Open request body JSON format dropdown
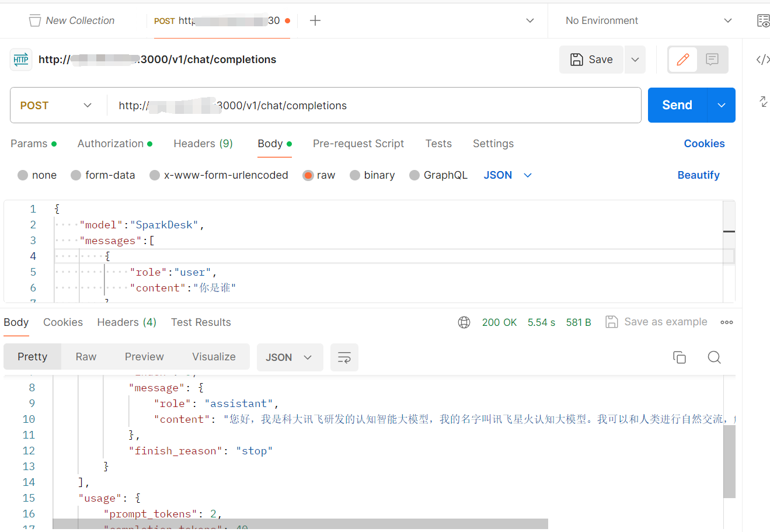The height and width of the screenshot is (532, 770). [508, 175]
